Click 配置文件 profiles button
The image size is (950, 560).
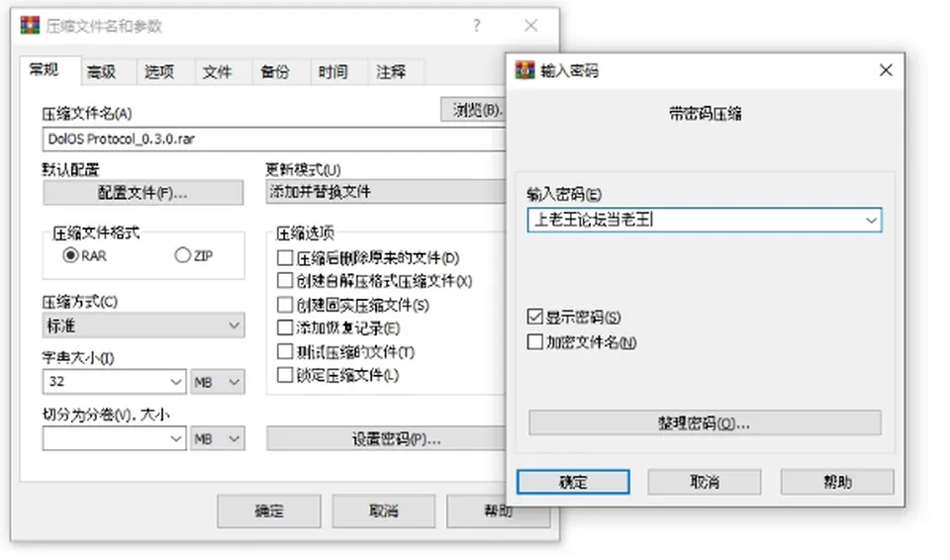[x=142, y=193]
